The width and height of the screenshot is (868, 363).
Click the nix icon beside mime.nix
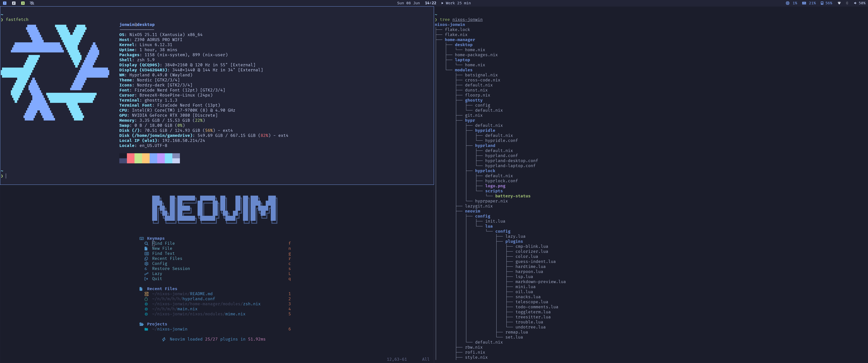pyautogui.click(x=146, y=314)
